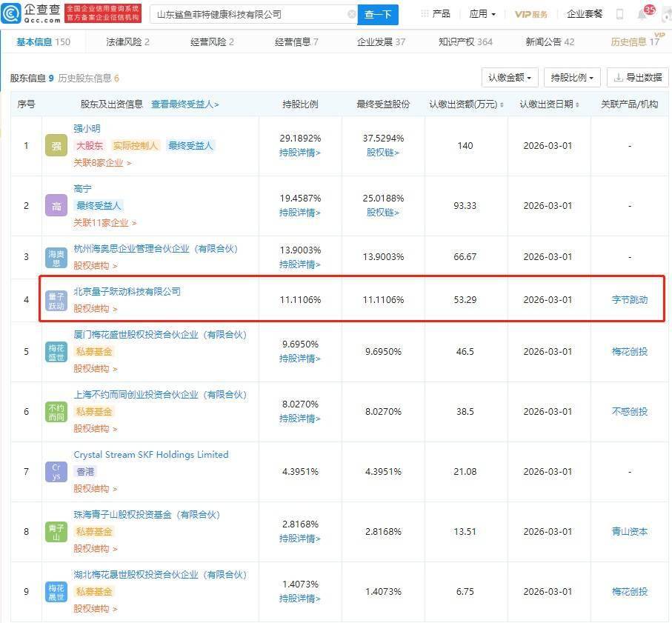
Task: Open the 不惑创投 related institution link
Action: 630,412
